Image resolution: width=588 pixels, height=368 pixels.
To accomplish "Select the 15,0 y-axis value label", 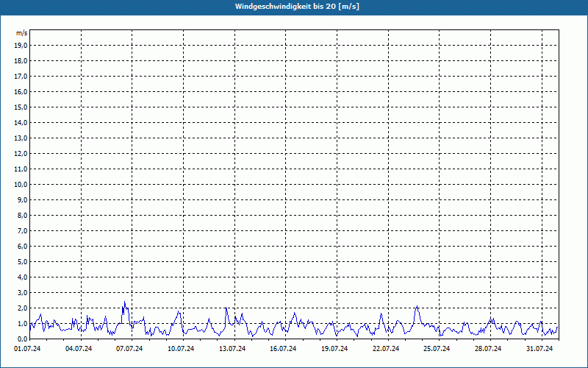I will coord(21,107).
